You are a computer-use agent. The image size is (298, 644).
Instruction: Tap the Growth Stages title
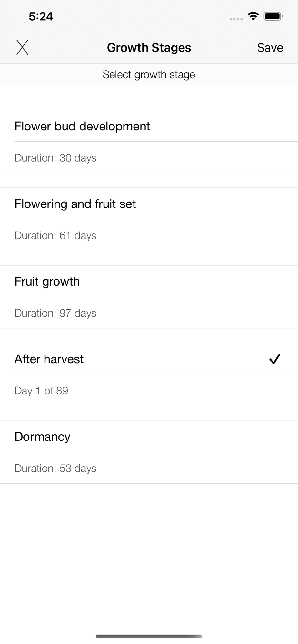(149, 48)
